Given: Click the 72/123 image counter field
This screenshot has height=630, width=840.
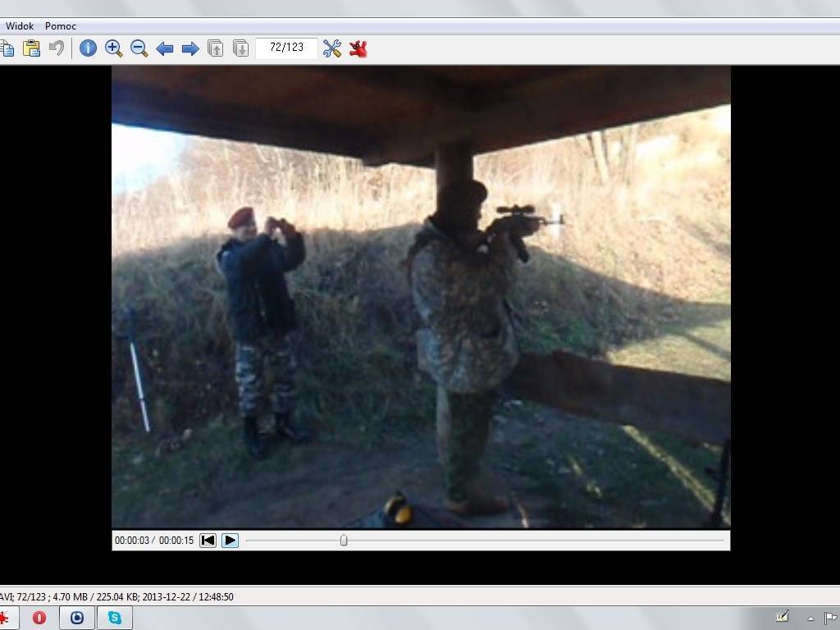Looking at the screenshot, I should (x=286, y=48).
